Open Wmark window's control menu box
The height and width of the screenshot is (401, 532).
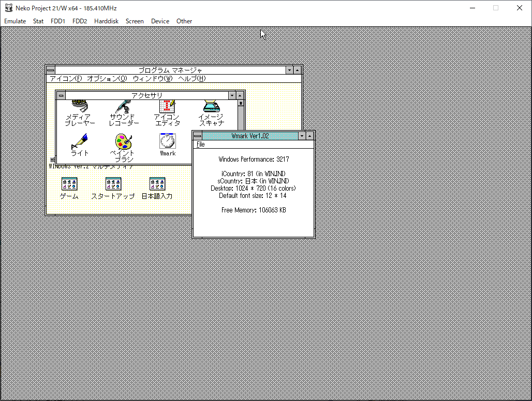pyautogui.click(x=198, y=136)
